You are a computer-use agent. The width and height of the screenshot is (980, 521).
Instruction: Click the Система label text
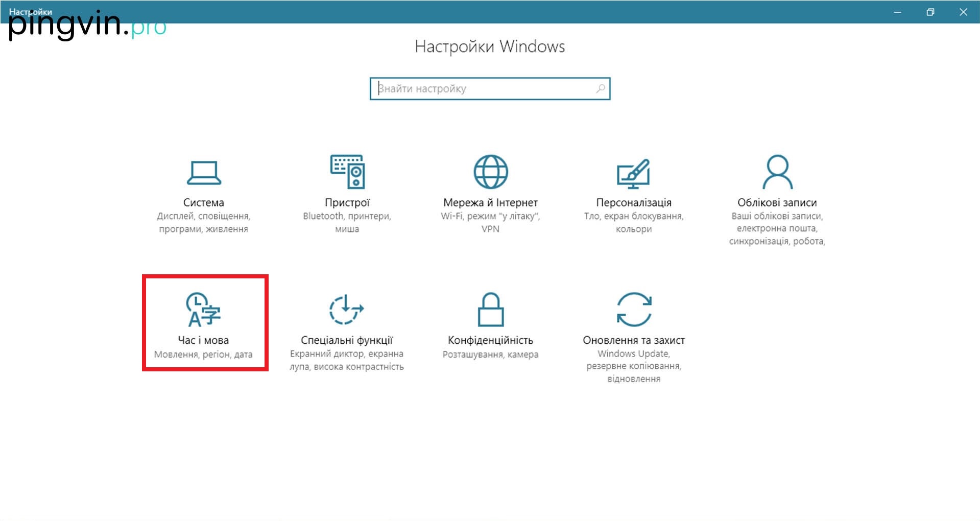pyautogui.click(x=203, y=203)
